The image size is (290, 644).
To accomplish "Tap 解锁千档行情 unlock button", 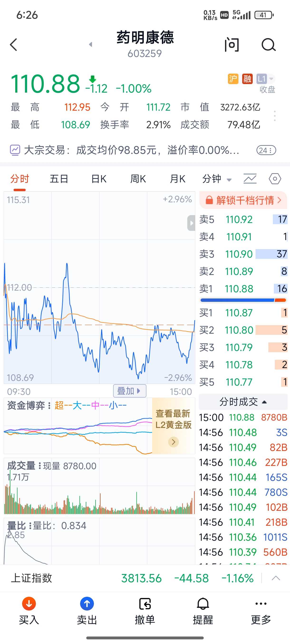I will click(x=243, y=200).
